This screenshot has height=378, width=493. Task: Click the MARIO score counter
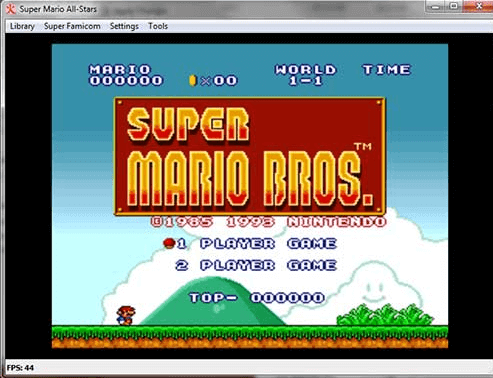tap(126, 75)
